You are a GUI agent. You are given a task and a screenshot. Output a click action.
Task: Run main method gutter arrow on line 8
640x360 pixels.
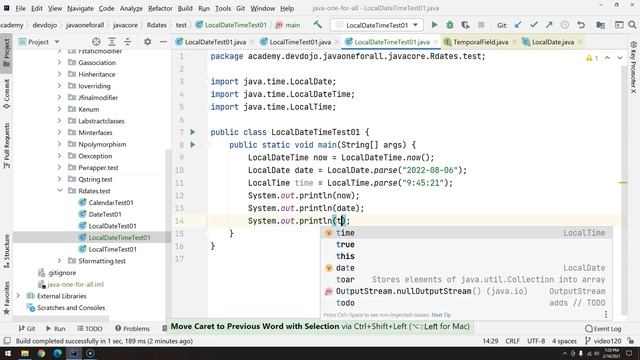pyautogui.click(x=193, y=144)
